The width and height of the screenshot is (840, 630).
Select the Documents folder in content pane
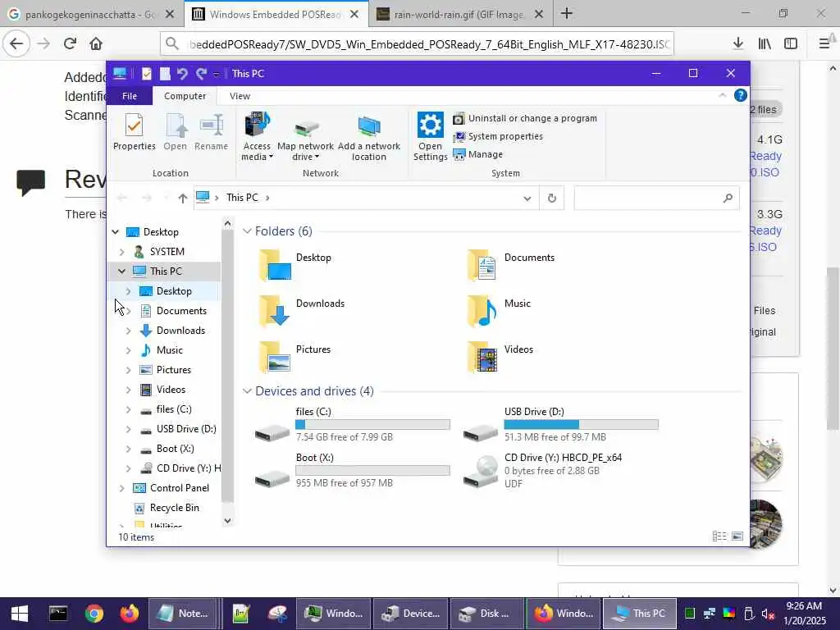click(x=510, y=265)
